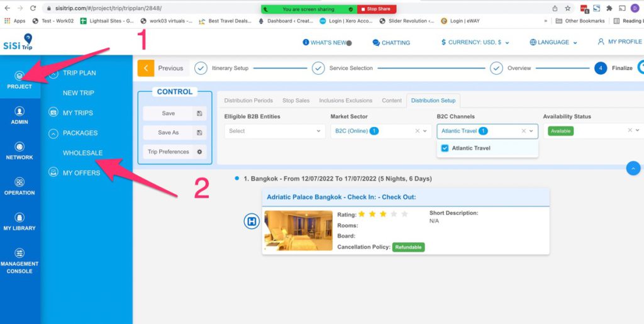Open the Adriatic Palace room thumbnail
Viewport: 644px width, 324px height.
[298, 230]
